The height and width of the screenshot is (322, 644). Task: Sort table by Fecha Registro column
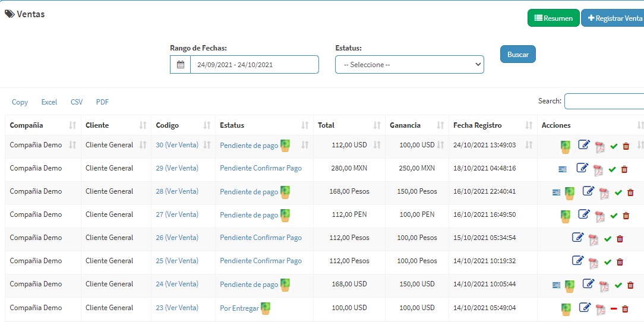pyautogui.click(x=493, y=125)
